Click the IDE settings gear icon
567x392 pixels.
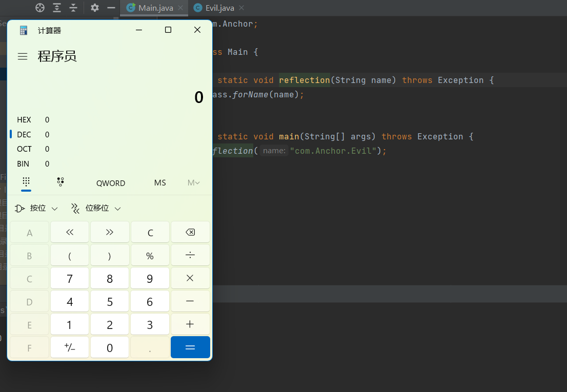pos(95,8)
